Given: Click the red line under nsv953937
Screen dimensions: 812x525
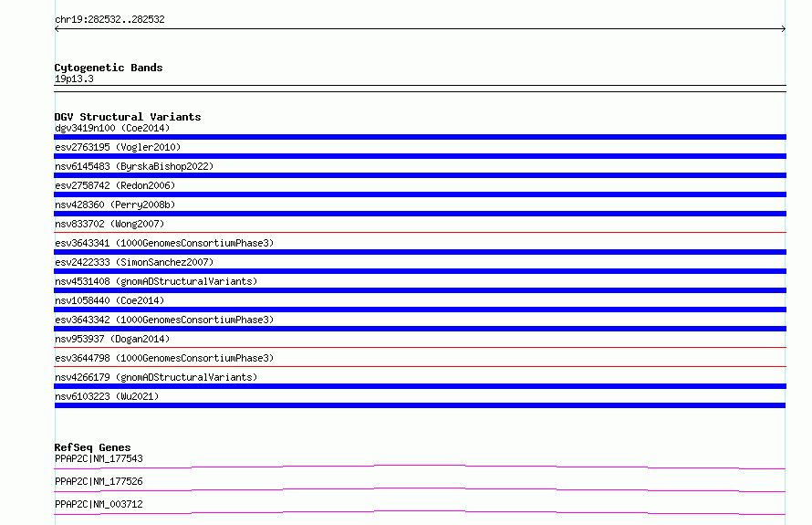Looking at the screenshot, I should click(420, 348).
